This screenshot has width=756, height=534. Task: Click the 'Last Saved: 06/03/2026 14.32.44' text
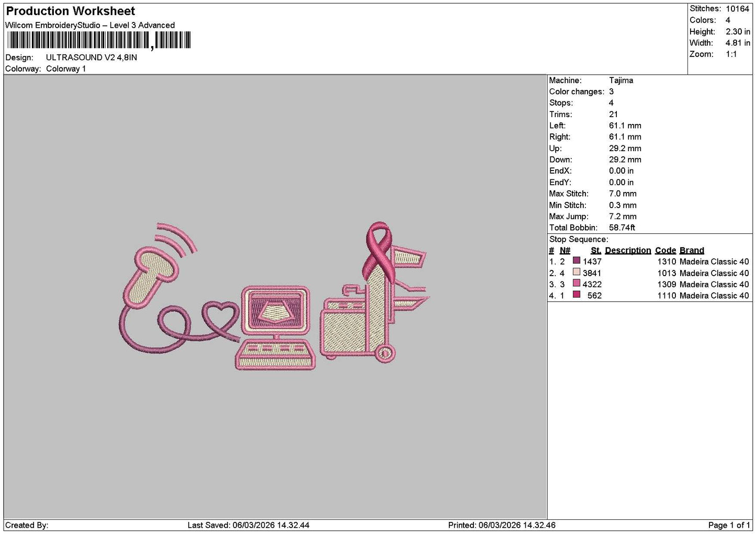[249, 525]
